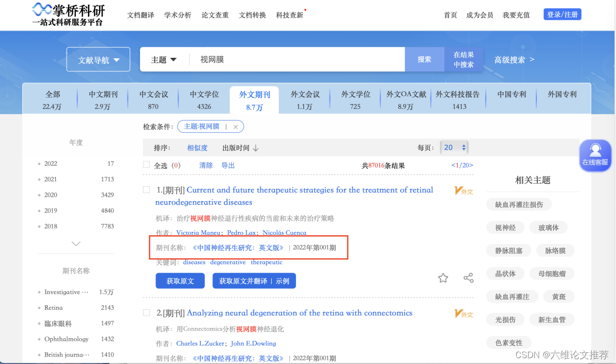Change the 每页 results count selector
This screenshot has width=616, height=364.
(x=454, y=147)
